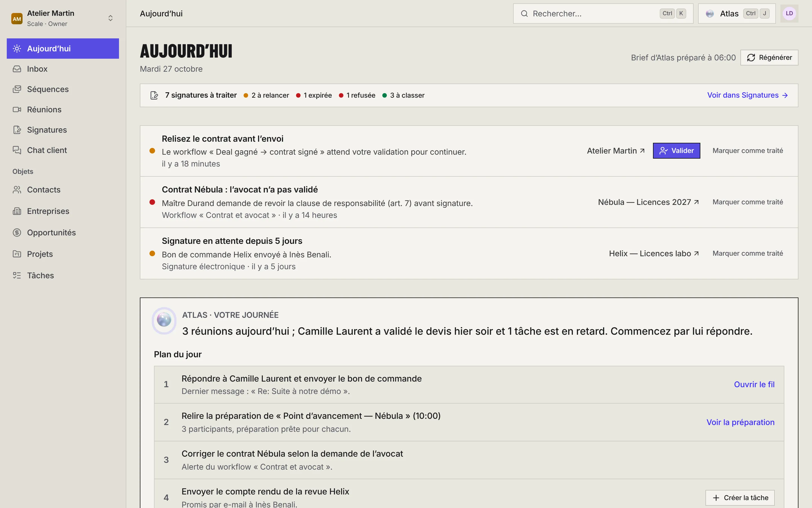
Task: Open the Aujourd'hui sun icon in sidebar
Action: click(17, 49)
